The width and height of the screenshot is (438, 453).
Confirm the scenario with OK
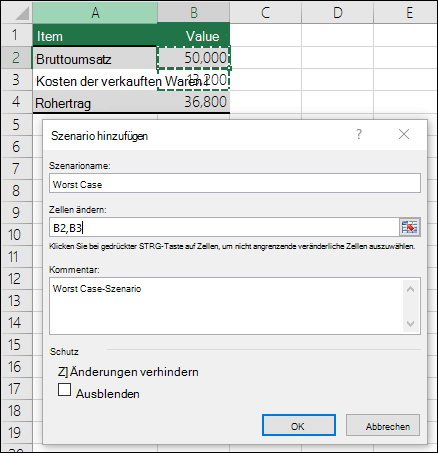(299, 425)
